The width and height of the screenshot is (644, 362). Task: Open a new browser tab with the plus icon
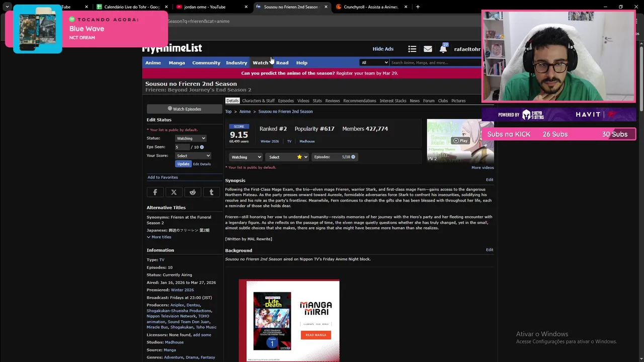[418, 7]
